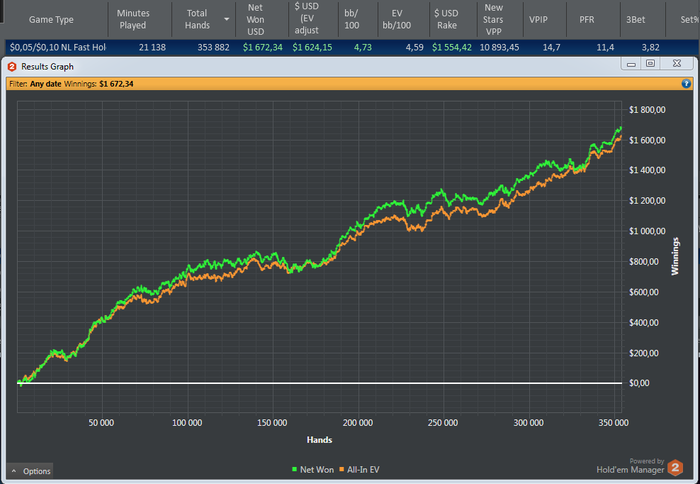Click the $0,00 y-axis label
Image resolution: width=700 pixels, height=484 pixels.
[x=639, y=383]
